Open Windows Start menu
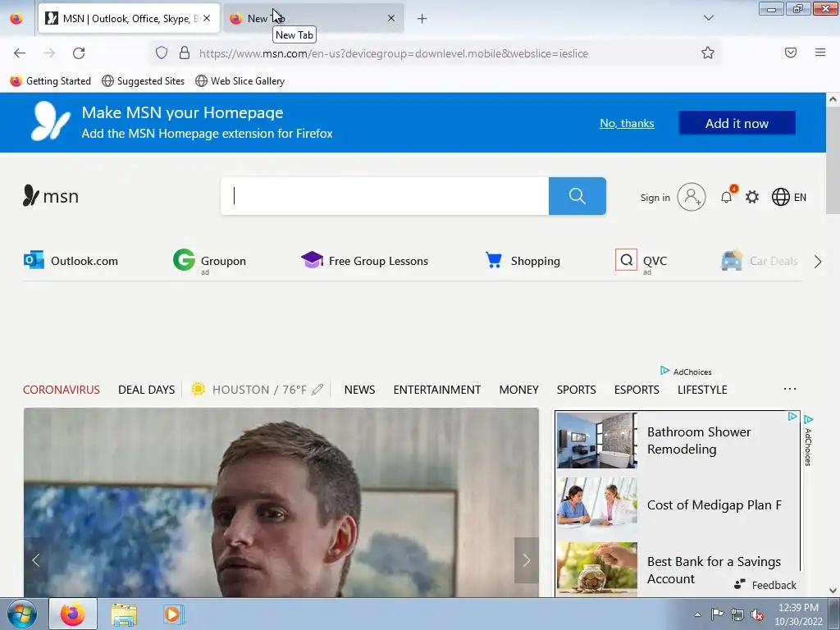 (22, 614)
